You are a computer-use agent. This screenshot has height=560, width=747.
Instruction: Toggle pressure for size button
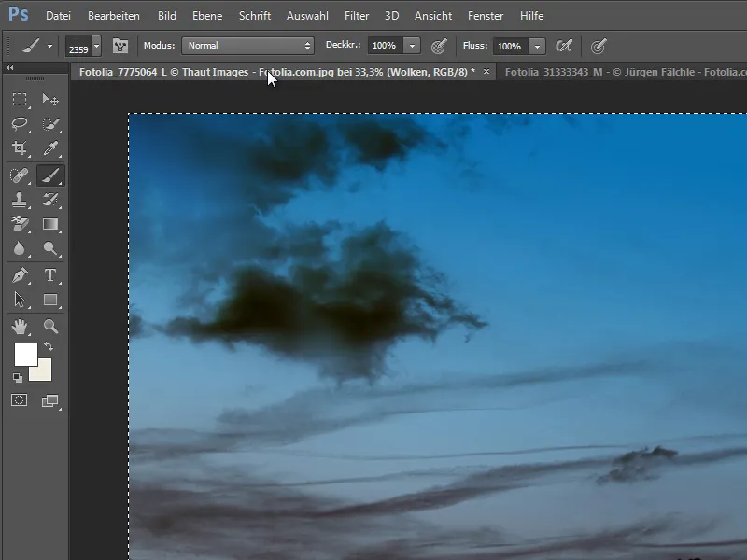(x=599, y=46)
